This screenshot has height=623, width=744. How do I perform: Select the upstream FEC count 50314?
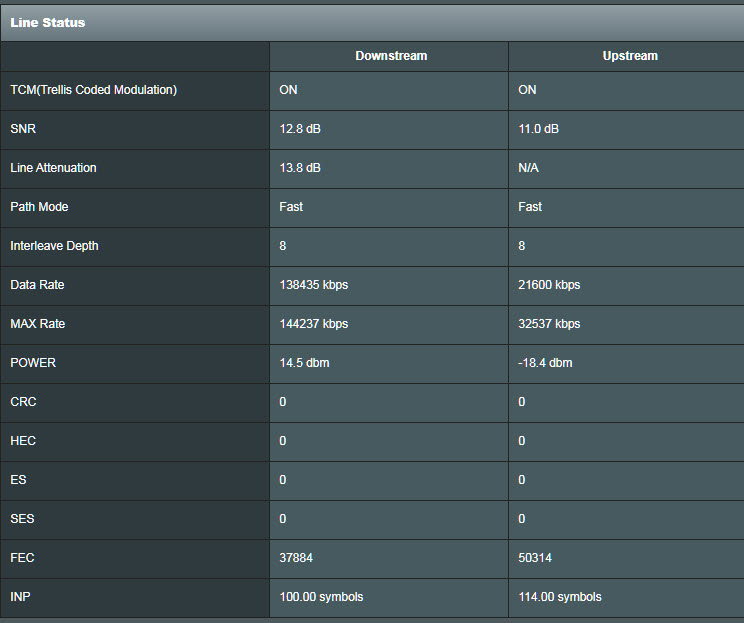tap(535, 558)
